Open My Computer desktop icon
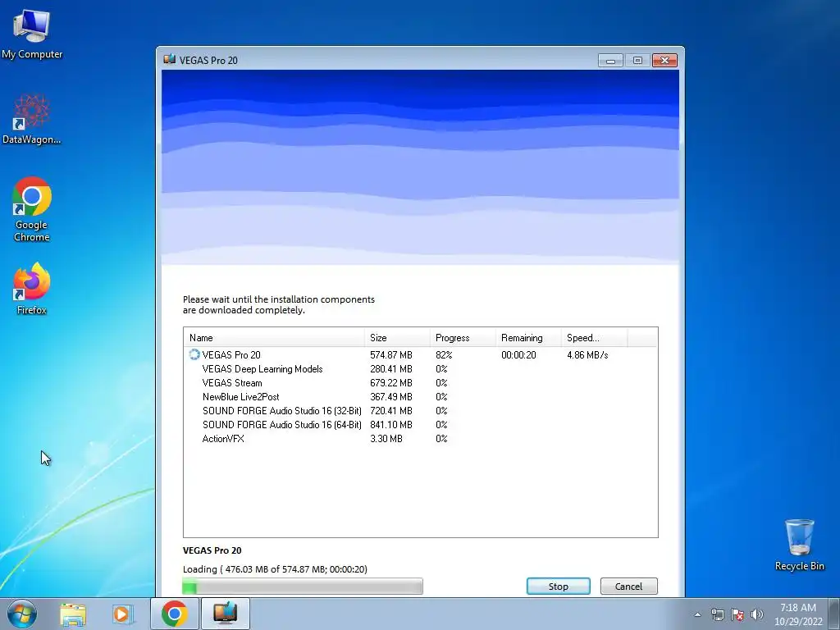Viewport: 840px width, 630px height. pos(32,33)
